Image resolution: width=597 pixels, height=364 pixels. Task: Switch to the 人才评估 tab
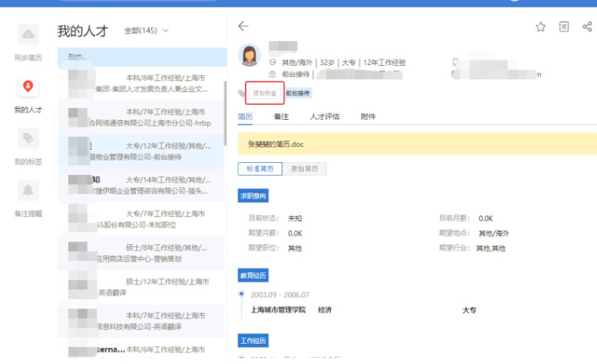[x=323, y=117]
